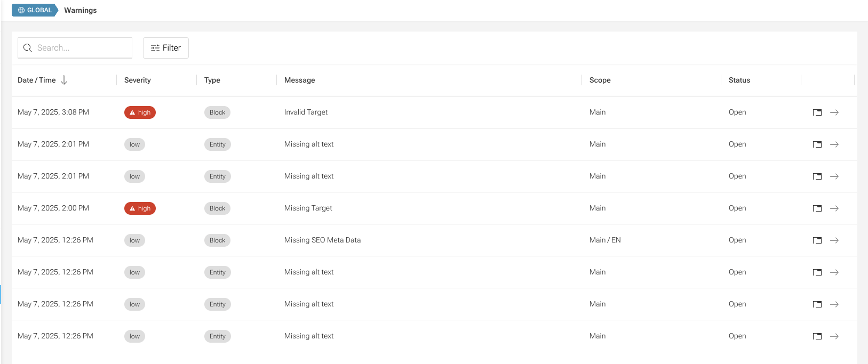Sort by Status column header
Viewport: 868px width, 364px height.
pyautogui.click(x=739, y=80)
